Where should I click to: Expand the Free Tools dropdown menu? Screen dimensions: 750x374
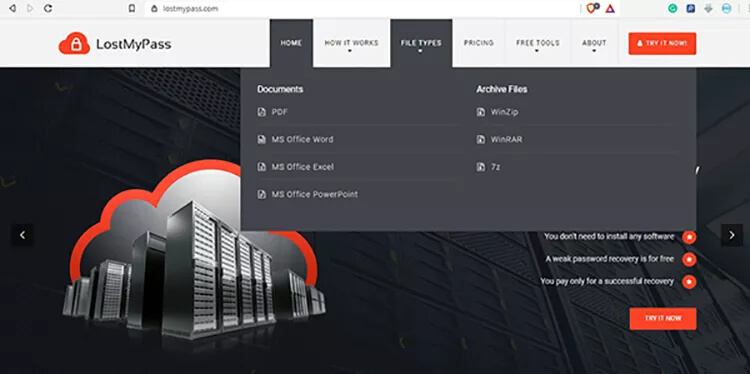click(538, 43)
